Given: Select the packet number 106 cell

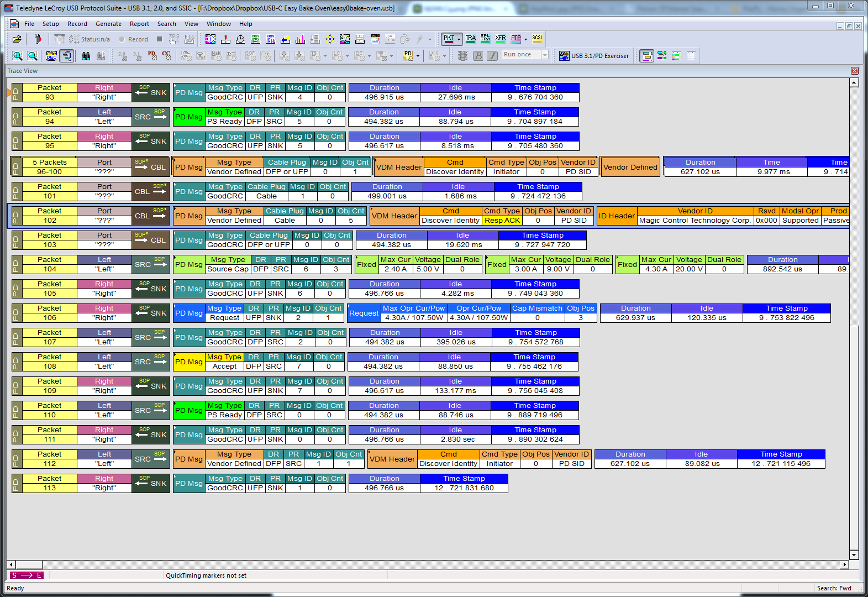Looking at the screenshot, I should pos(50,318).
